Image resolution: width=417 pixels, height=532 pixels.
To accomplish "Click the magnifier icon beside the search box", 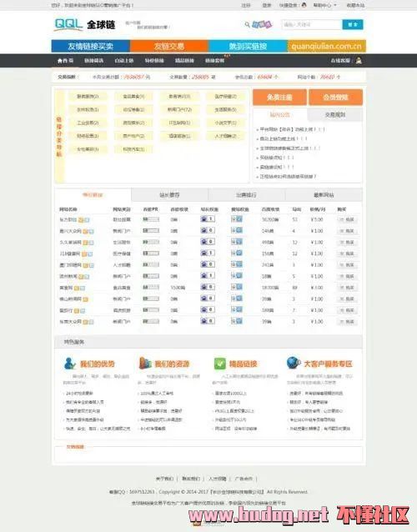I will coord(248,24).
